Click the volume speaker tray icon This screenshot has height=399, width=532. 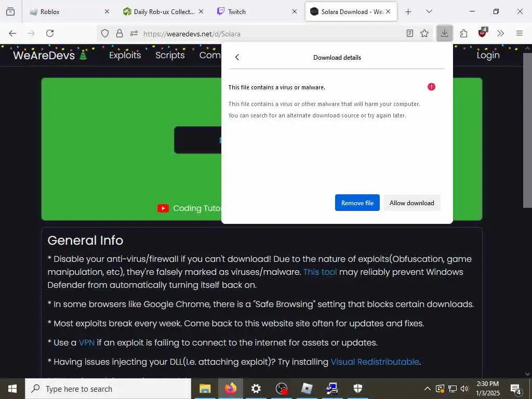coord(465,389)
